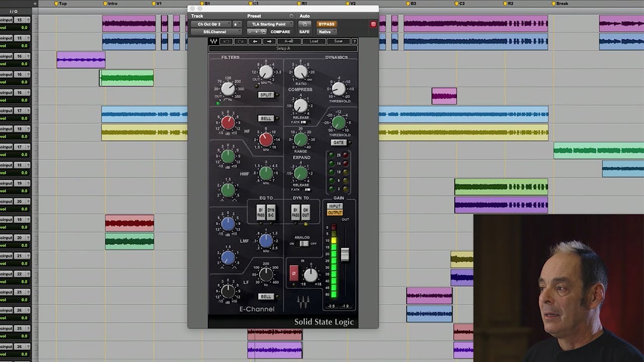Open the insert position 'a' dropdown

(x=237, y=24)
